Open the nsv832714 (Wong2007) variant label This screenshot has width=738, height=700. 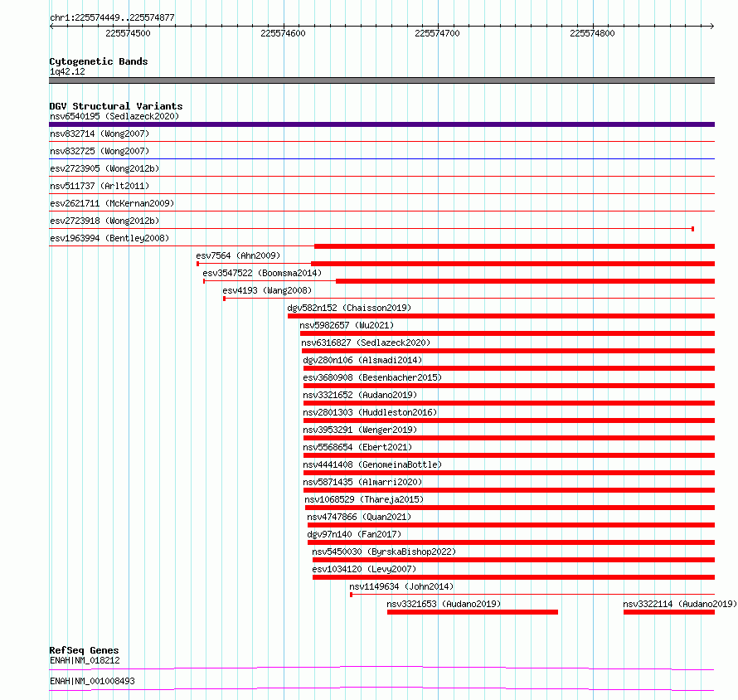pyautogui.click(x=100, y=134)
